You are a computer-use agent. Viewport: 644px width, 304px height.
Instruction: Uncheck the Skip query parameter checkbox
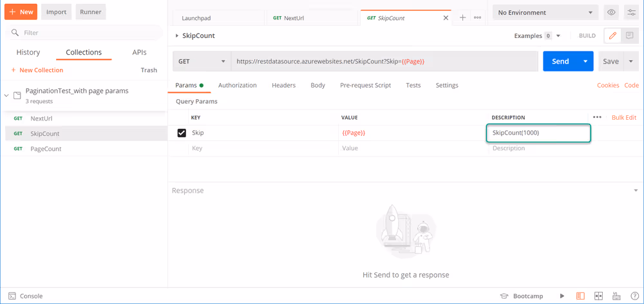[182, 133]
